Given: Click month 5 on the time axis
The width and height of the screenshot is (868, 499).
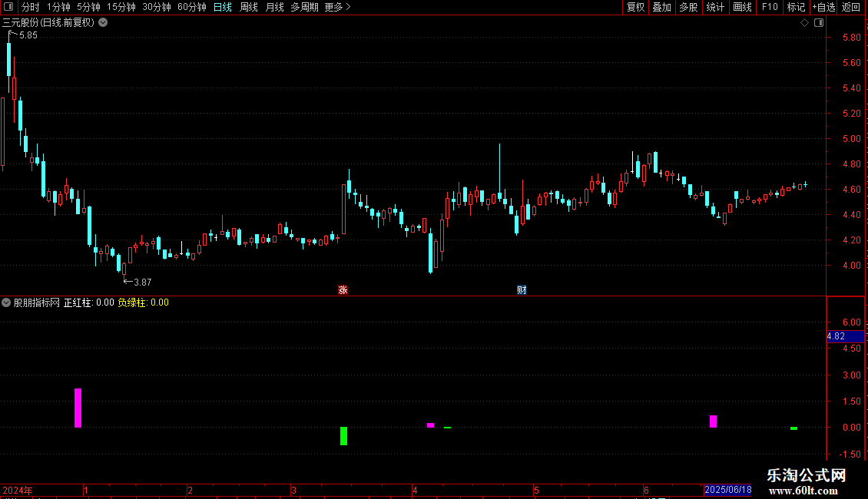Looking at the screenshot, I should coord(536,490).
